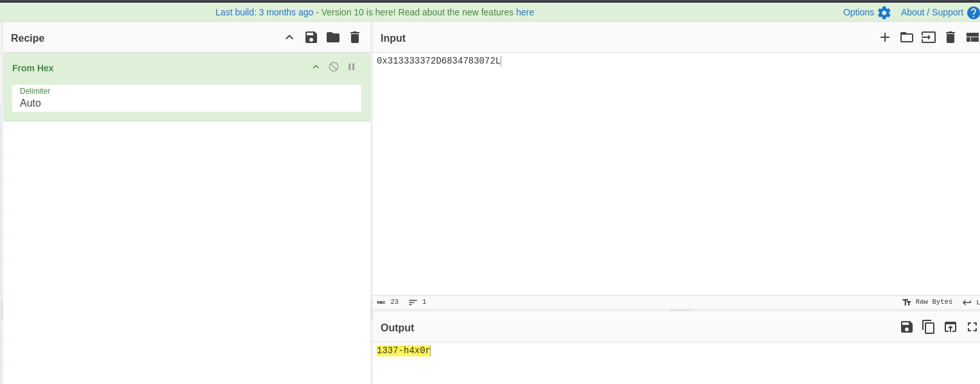
Task: Collapse the Recipe pane chevron
Action: tap(289, 37)
